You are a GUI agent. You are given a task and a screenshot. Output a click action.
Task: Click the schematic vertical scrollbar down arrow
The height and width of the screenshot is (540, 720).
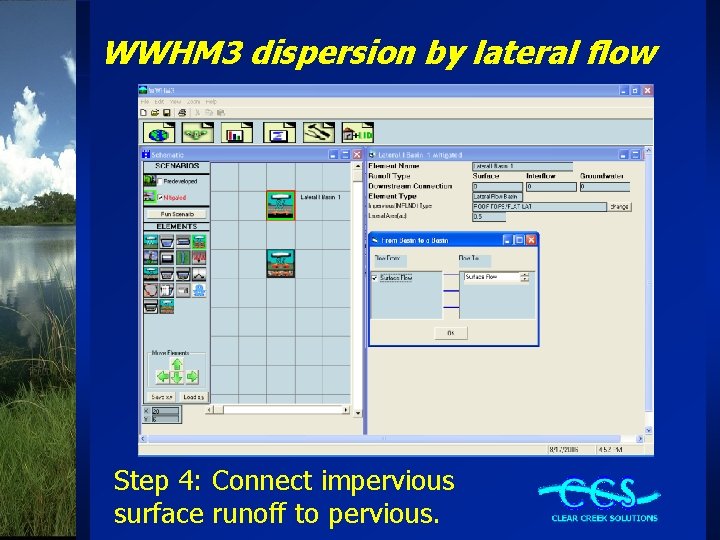point(358,413)
